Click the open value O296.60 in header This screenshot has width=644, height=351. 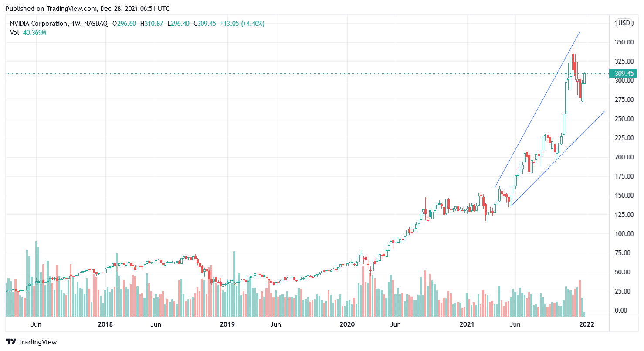pos(124,24)
